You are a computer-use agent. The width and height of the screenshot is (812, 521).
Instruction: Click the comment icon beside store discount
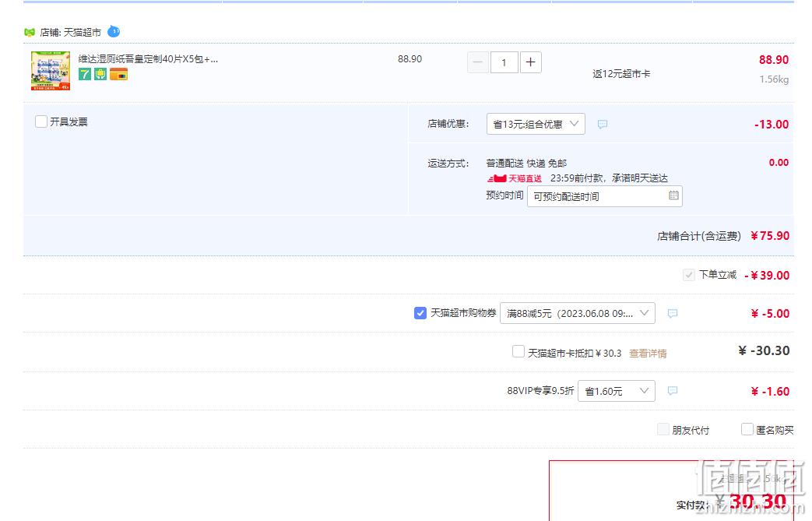pyautogui.click(x=603, y=125)
